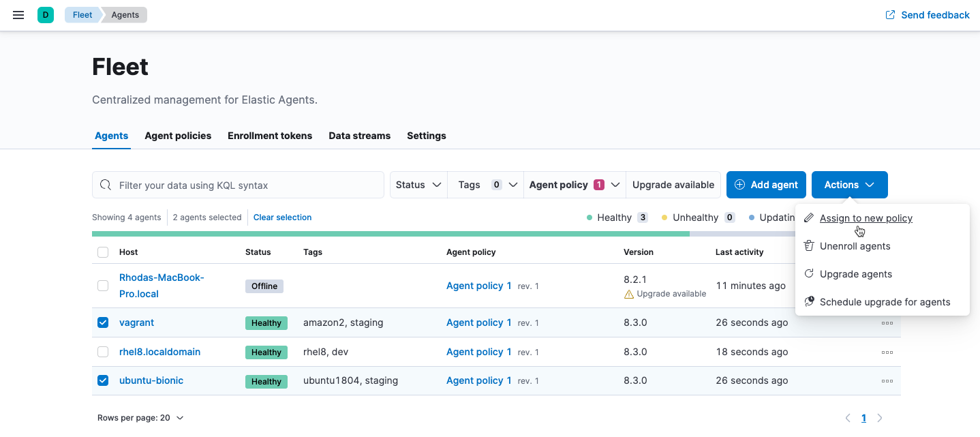
Task: Click the green health status progress bar
Action: [388, 234]
